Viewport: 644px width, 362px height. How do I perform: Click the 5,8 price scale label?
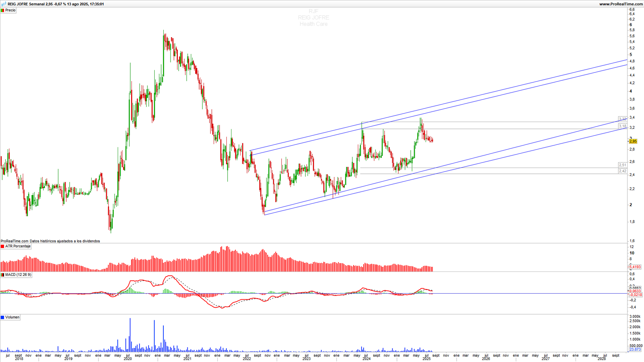[x=632, y=30]
